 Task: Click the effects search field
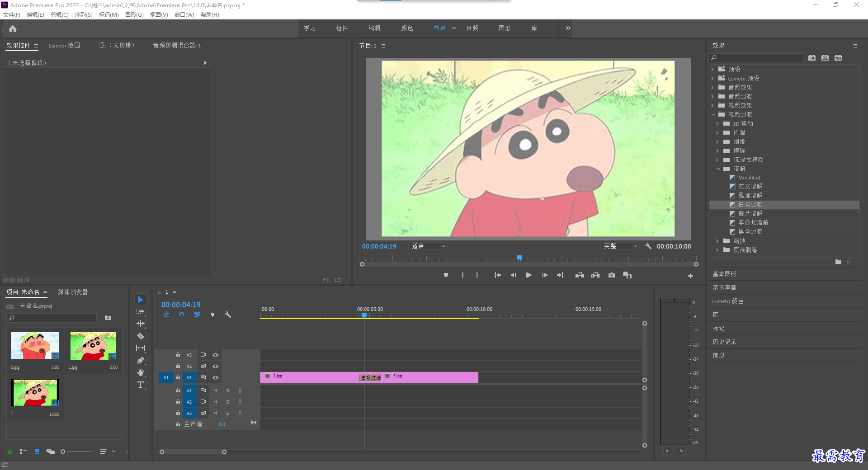pos(756,58)
